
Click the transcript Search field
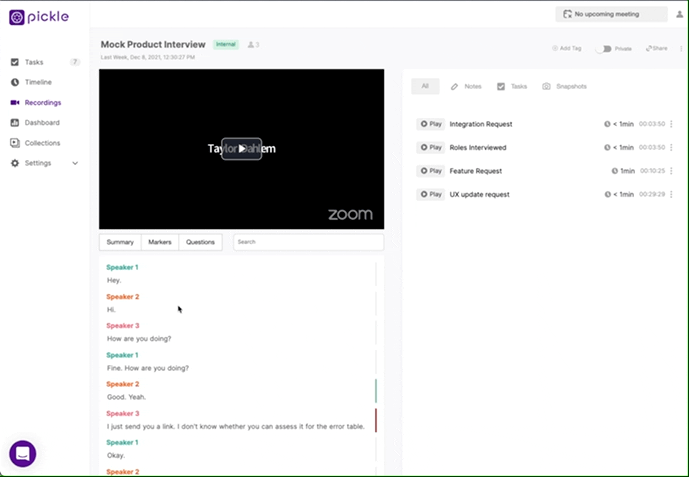[x=308, y=242]
